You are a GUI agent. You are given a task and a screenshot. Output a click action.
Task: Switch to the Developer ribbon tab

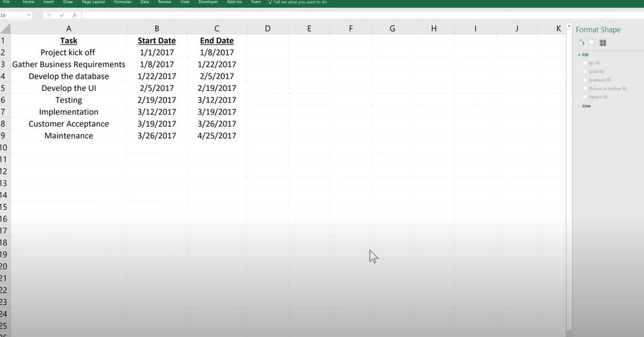tap(208, 2)
